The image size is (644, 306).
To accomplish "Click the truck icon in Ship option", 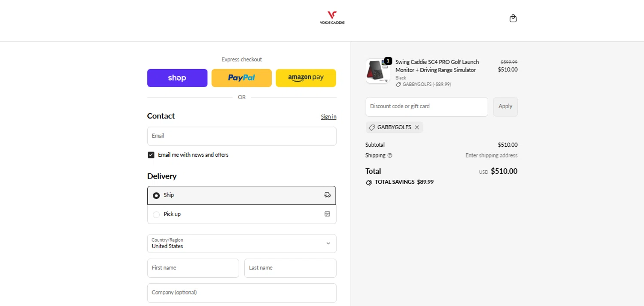I will click(x=327, y=195).
